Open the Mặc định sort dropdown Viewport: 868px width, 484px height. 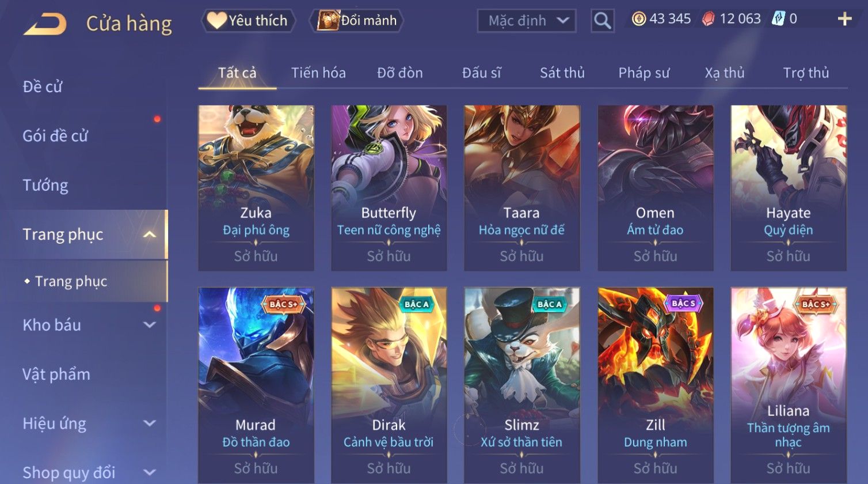point(527,21)
